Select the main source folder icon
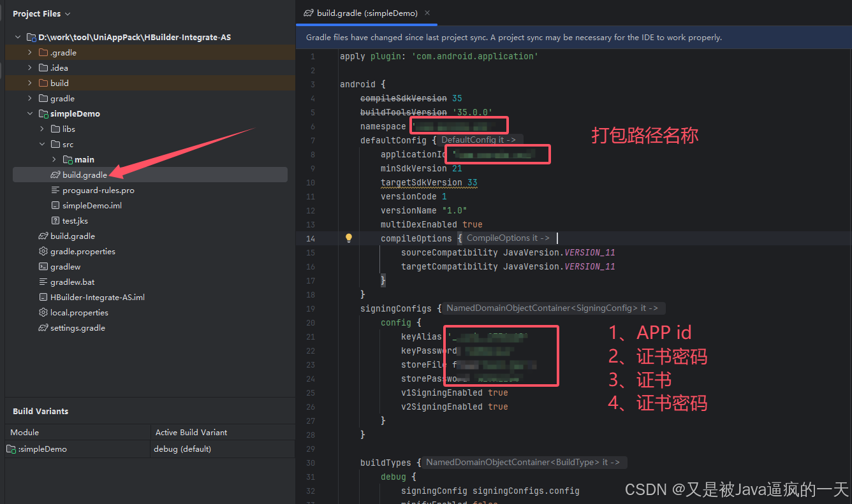Viewport: 852px width, 504px height. 68,159
